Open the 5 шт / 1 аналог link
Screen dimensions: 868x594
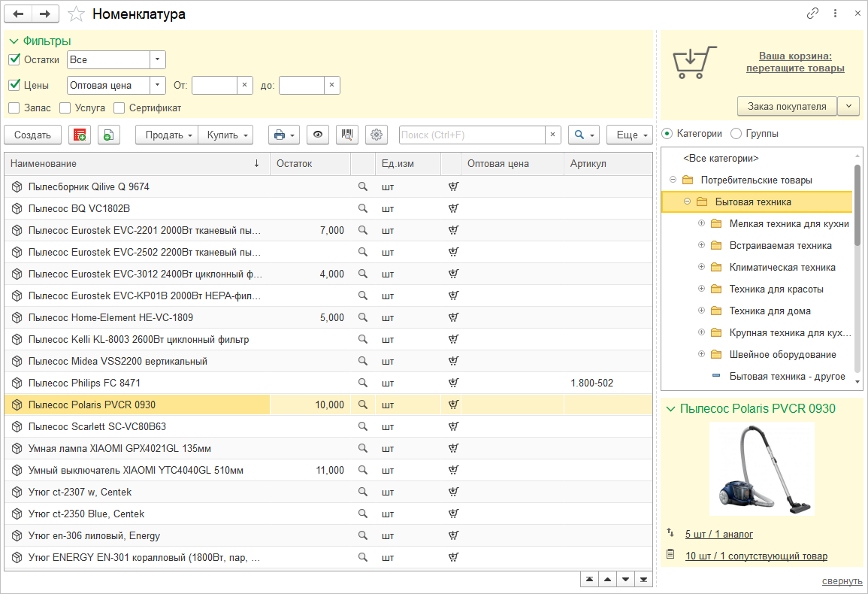718,534
